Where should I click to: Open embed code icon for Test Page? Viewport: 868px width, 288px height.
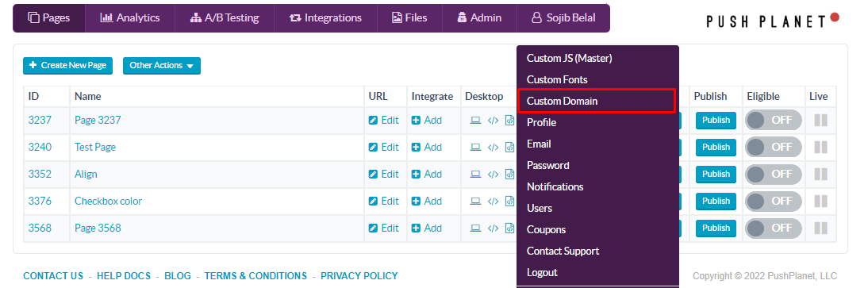tap(493, 148)
